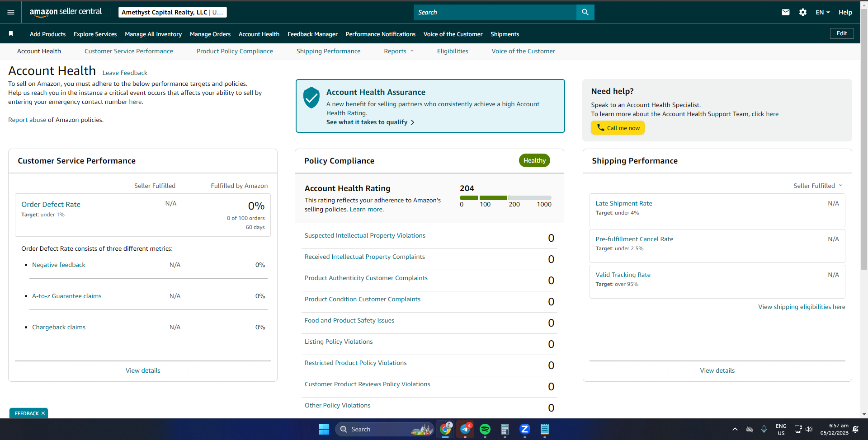This screenshot has width=868, height=440.
Task: Go to Manage Orders
Action: pos(210,34)
